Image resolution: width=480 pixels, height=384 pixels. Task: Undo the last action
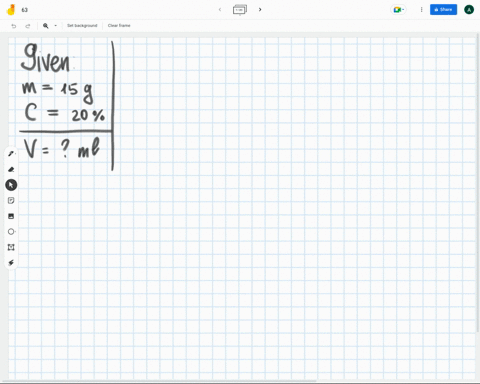(x=14, y=26)
